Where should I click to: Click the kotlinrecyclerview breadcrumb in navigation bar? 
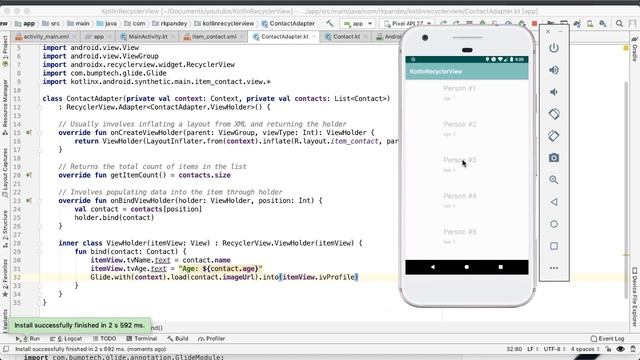pyautogui.click(x=224, y=24)
